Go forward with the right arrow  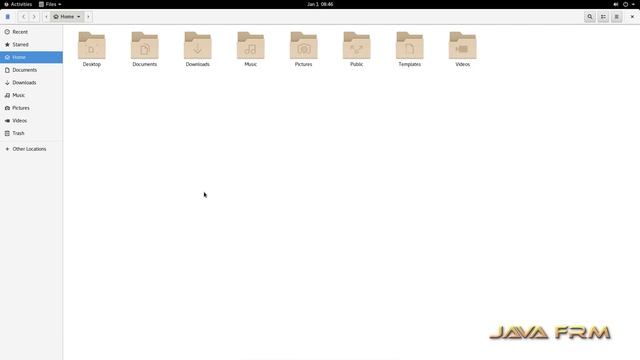point(34,17)
